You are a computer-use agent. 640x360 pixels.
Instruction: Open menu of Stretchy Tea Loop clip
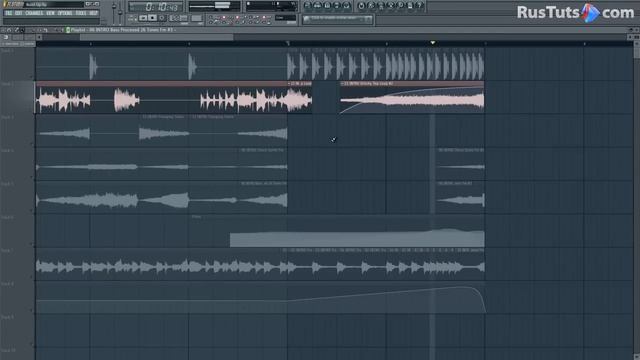tap(342, 84)
